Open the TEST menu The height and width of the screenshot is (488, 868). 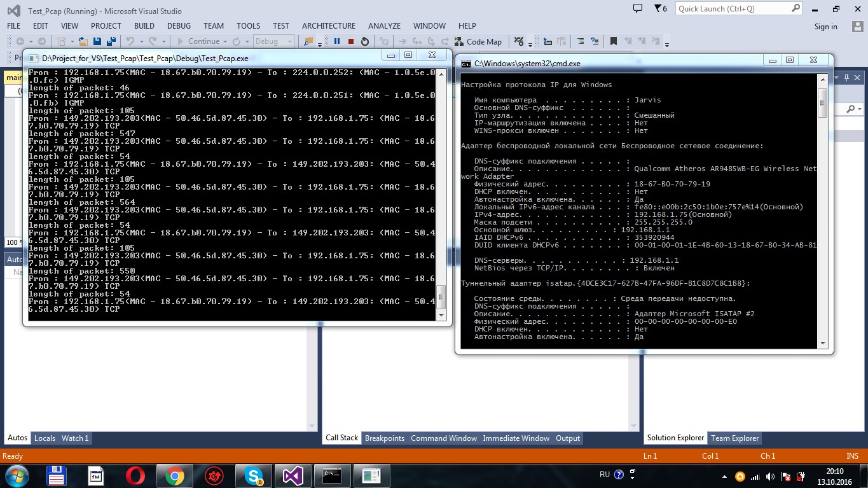(x=281, y=26)
